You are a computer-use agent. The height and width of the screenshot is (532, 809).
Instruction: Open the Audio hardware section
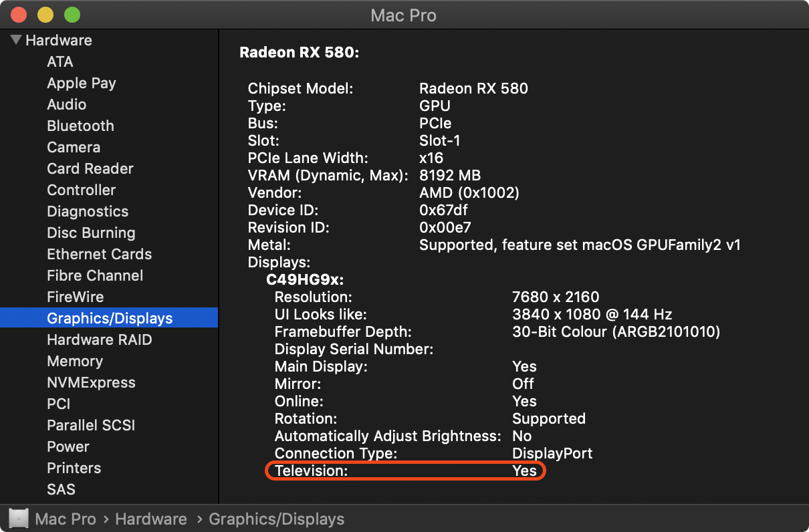coord(67,104)
